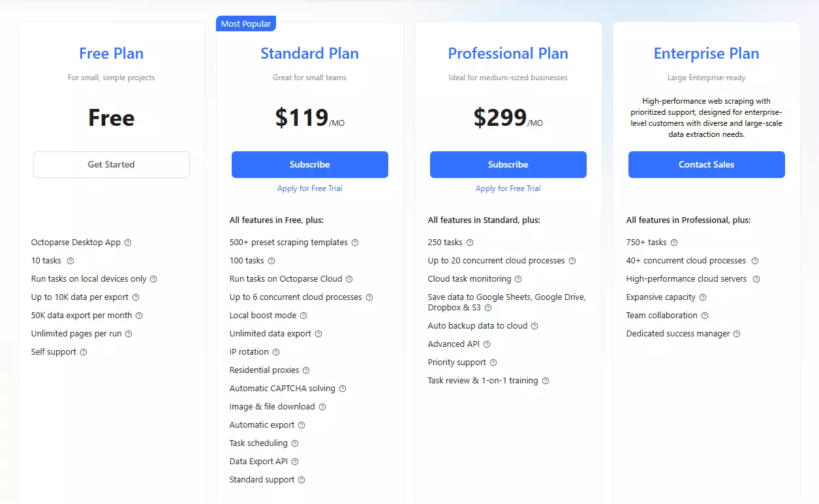The width and height of the screenshot is (819, 504).
Task: Click help icon beside Priority support
Action: (x=493, y=363)
